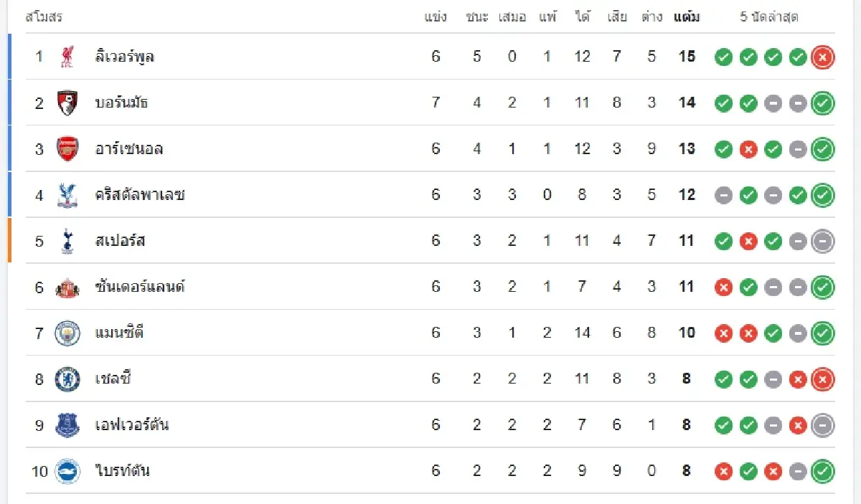Click the Sunderland club crest
Screen dimensions: 861x504
tap(67, 287)
